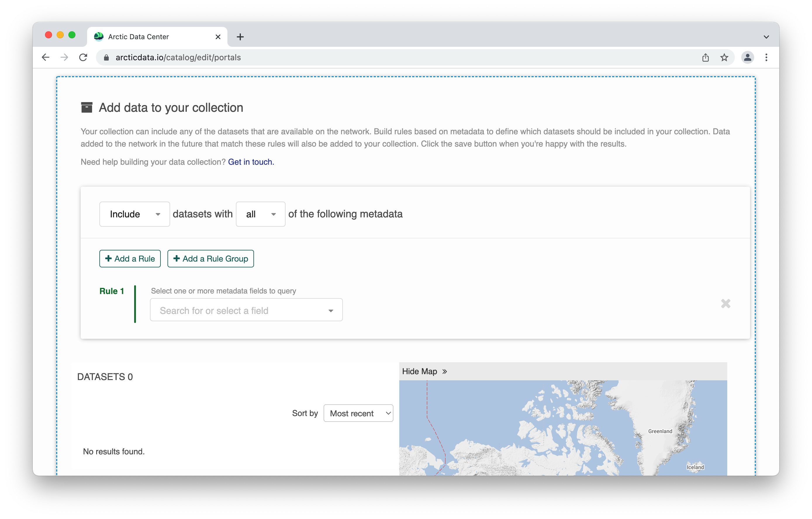Select the Arctic Data Center tab
Viewport: 812px width, 519px height.
(157, 37)
